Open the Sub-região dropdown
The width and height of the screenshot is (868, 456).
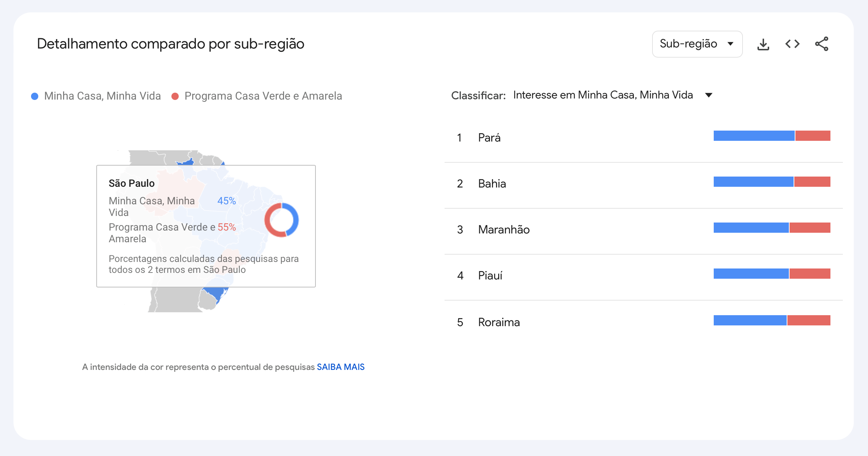697,44
